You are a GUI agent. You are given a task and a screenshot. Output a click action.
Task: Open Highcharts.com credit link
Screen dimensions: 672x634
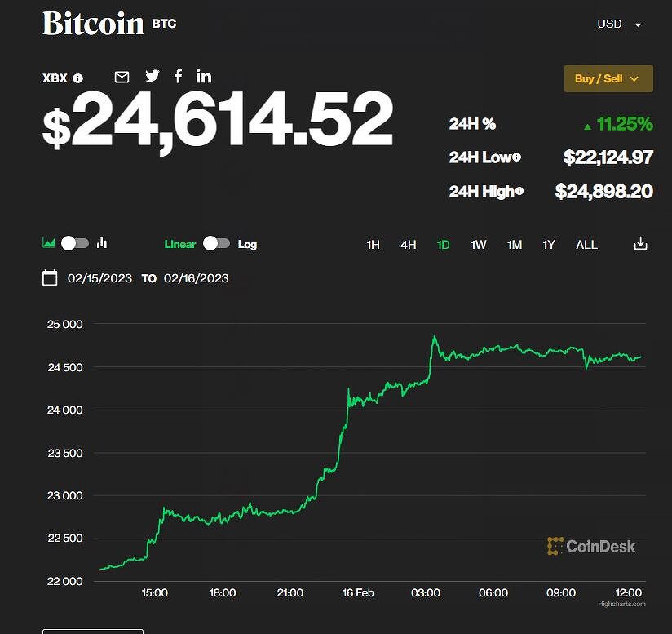click(x=621, y=605)
